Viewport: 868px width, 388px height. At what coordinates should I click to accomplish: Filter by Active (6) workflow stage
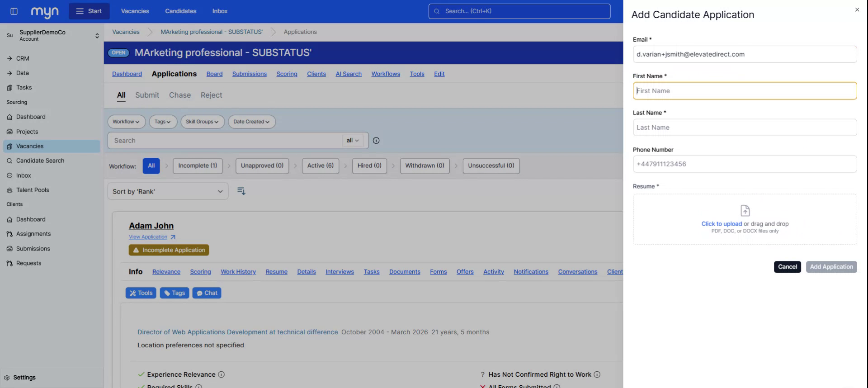click(x=320, y=166)
